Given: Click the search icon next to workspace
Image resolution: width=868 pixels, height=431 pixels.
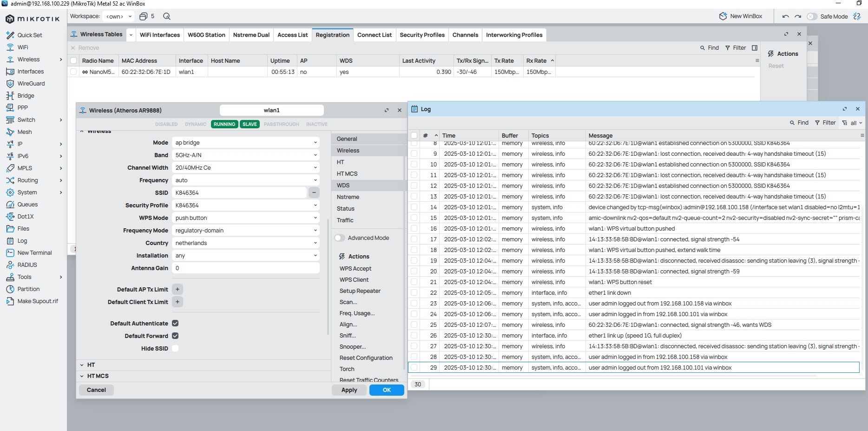Looking at the screenshot, I should (167, 16).
